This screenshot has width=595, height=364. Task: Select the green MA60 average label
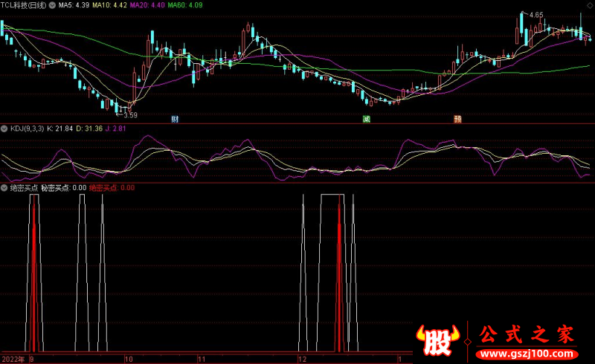click(183, 5)
